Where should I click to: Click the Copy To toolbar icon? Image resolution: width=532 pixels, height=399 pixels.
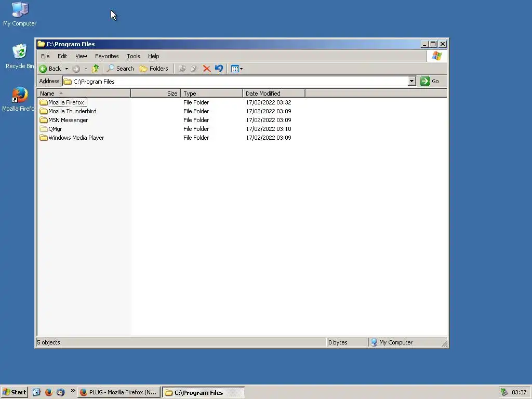click(194, 69)
